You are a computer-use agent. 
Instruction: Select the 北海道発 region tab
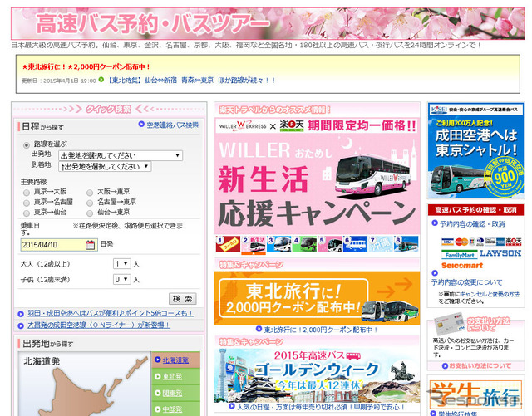coord(175,360)
